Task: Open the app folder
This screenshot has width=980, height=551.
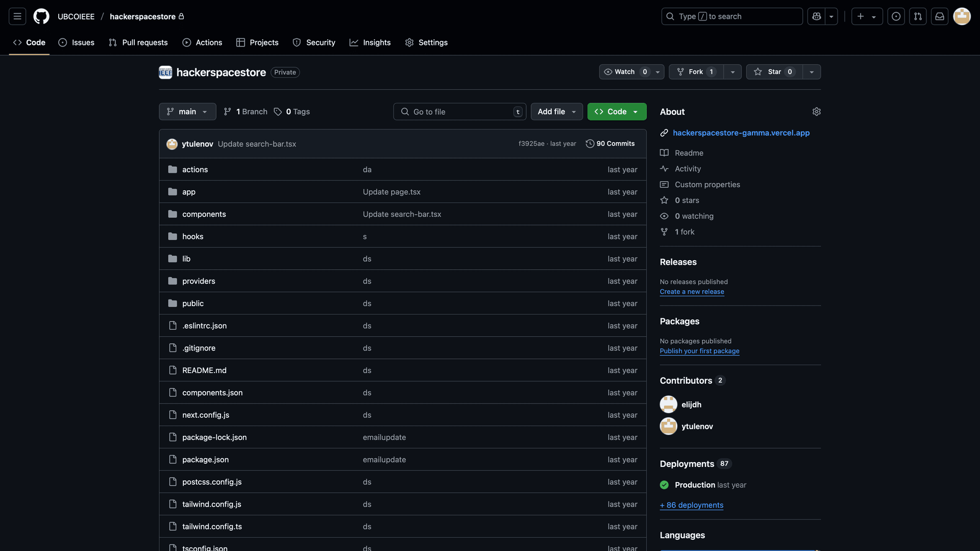Action: [189, 192]
